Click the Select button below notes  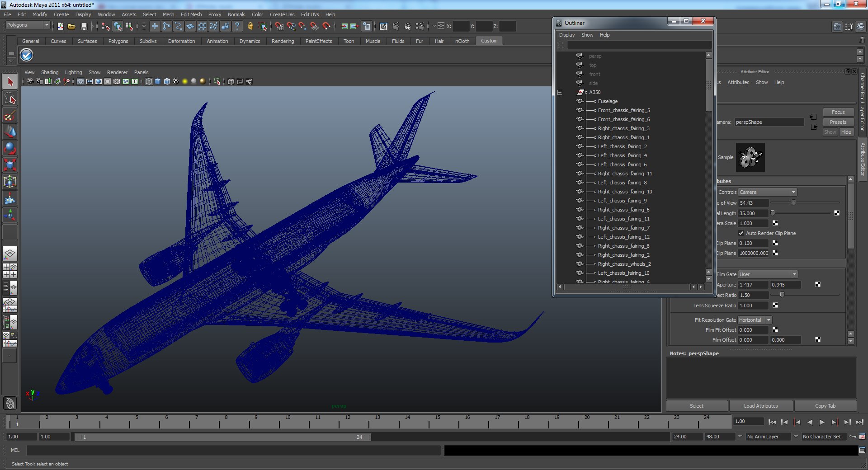pyautogui.click(x=697, y=406)
